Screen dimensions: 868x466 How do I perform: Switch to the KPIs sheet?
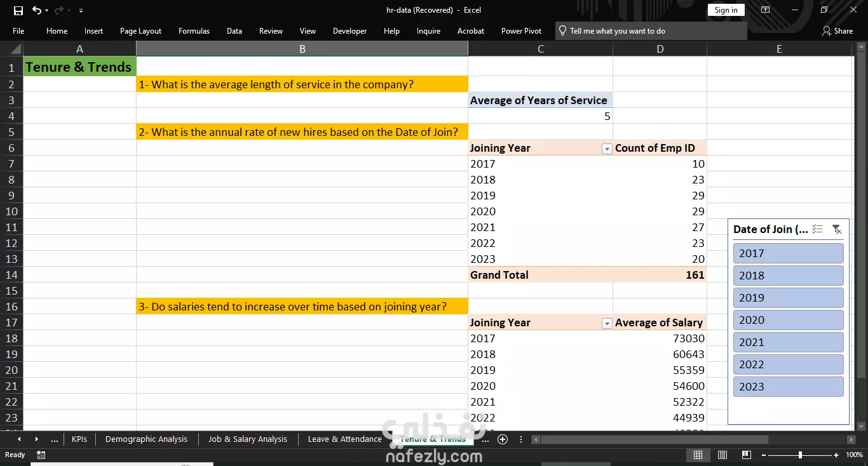[x=79, y=439]
